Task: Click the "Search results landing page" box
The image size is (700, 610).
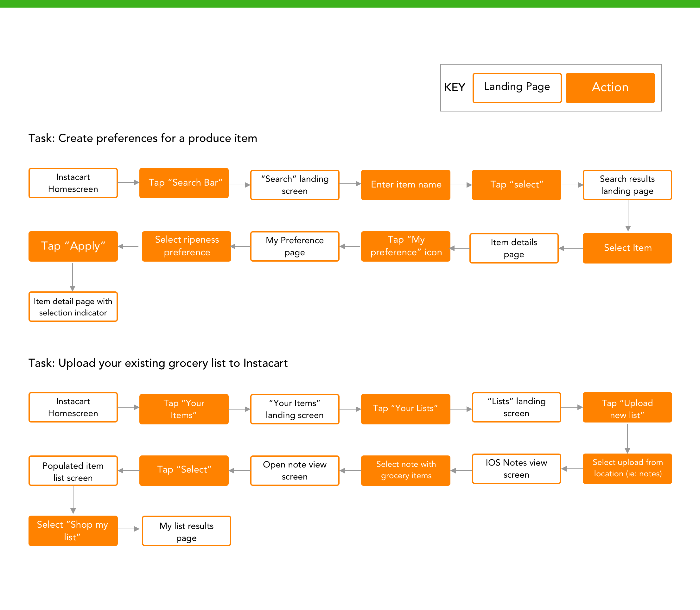Action: pos(627,185)
